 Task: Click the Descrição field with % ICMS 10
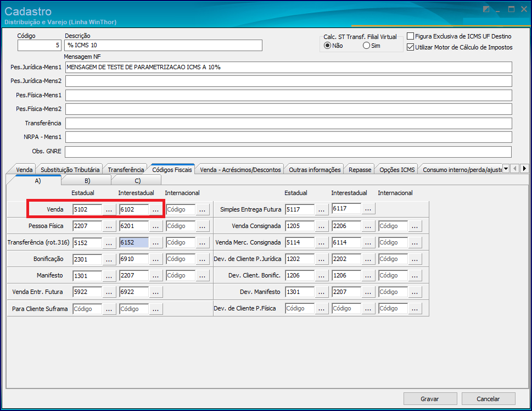(163, 45)
